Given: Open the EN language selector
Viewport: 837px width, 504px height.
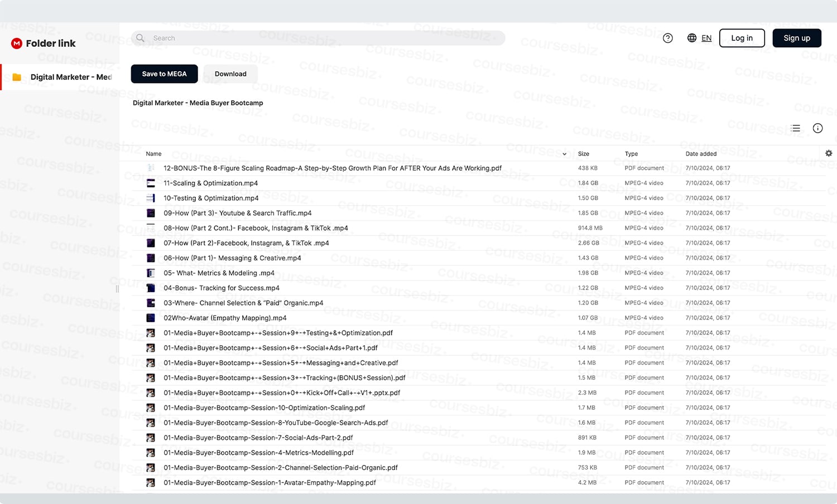Looking at the screenshot, I should click(x=706, y=38).
